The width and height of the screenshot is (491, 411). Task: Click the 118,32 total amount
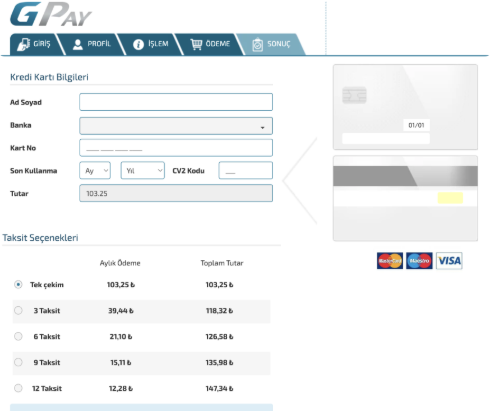coord(219,311)
